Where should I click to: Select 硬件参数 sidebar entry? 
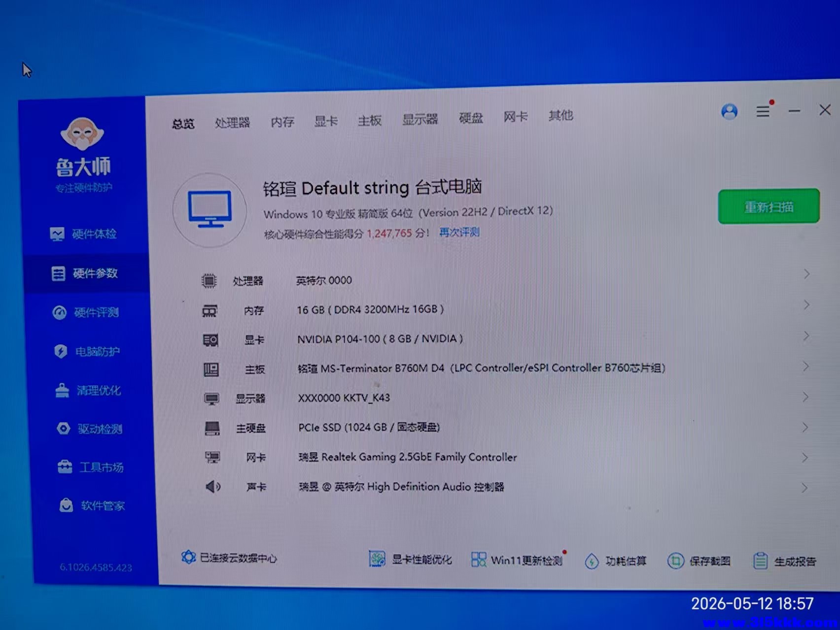pyautogui.click(x=85, y=273)
